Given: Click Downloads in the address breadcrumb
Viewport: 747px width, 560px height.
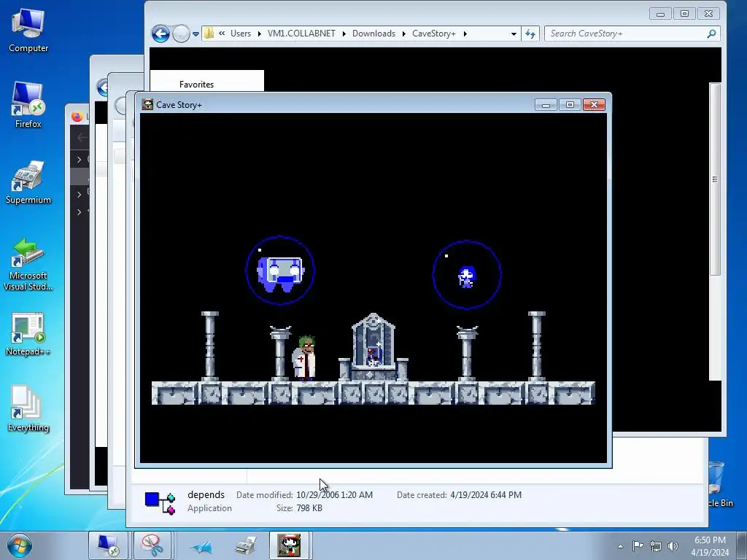Looking at the screenshot, I should click(374, 34).
